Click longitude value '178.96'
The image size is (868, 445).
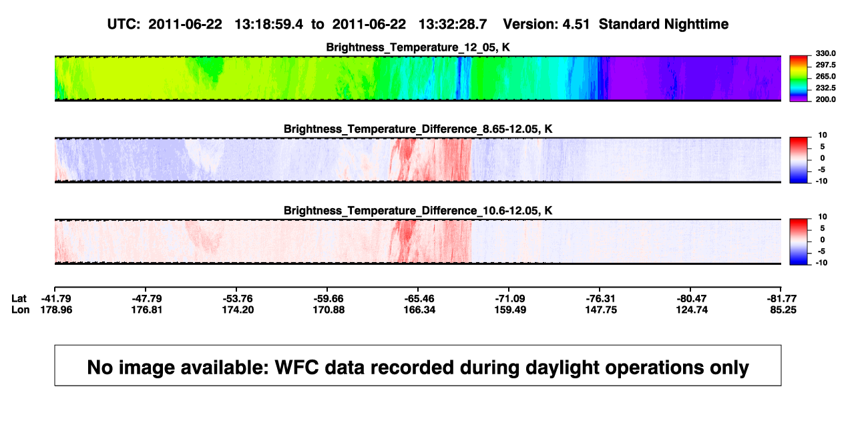coord(55,310)
